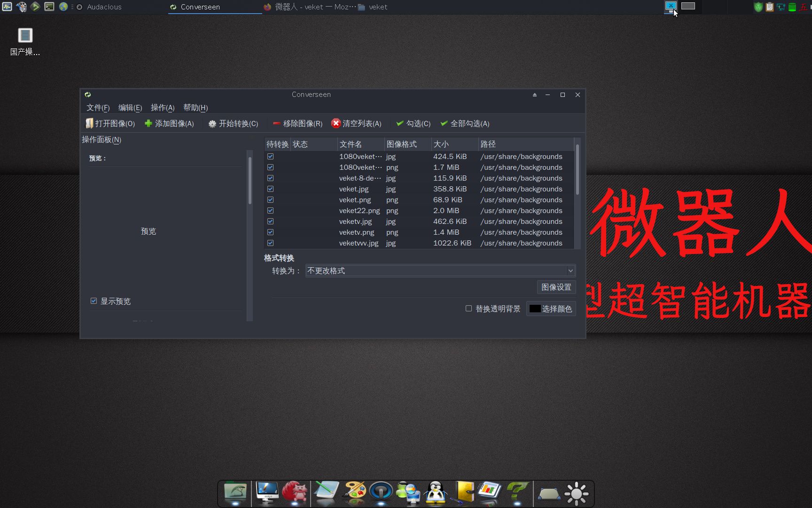812x508 pixels.
Task: Open the clipboard manager tray icon
Action: pos(769,7)
